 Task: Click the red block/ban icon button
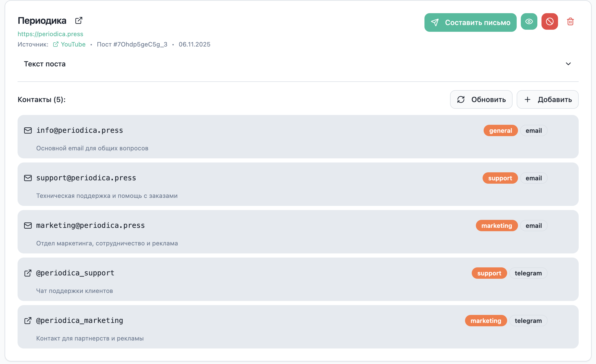coord(549,22)
